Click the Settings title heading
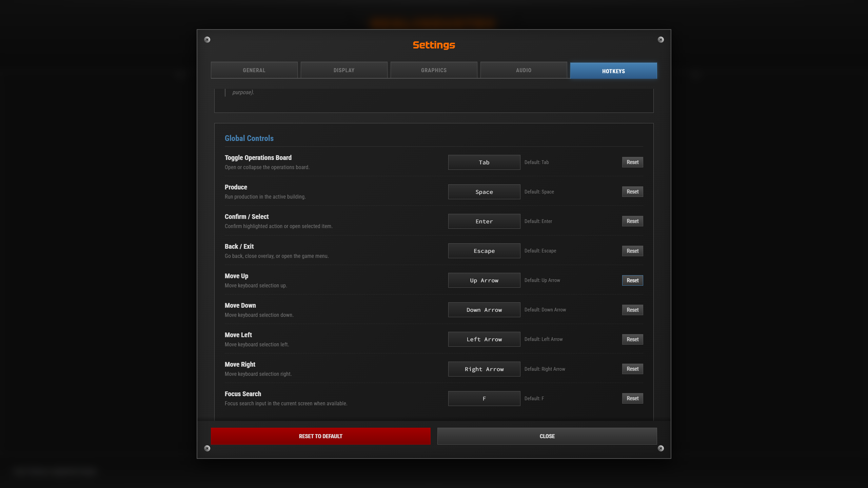 tap(434, 45)
